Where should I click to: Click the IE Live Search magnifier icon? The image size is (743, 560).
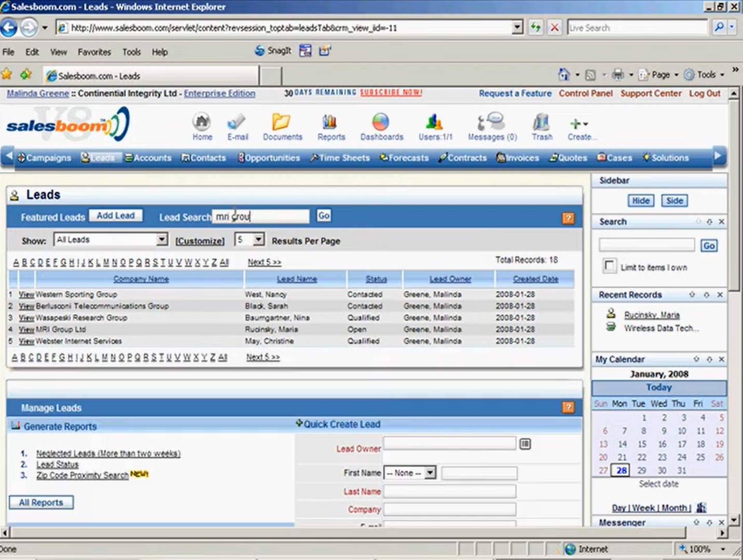coord(719,27)
